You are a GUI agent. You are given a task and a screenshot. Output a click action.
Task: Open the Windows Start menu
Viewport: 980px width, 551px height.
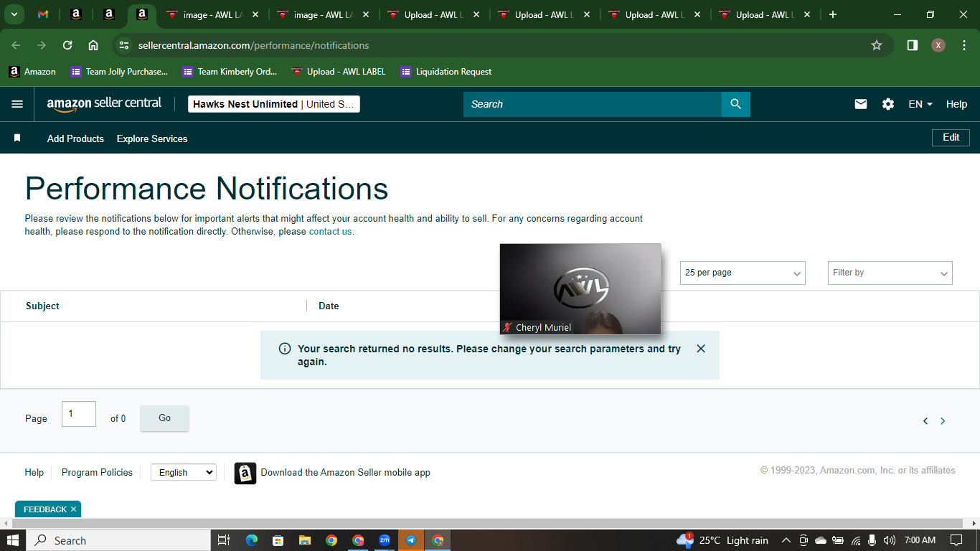13,540
